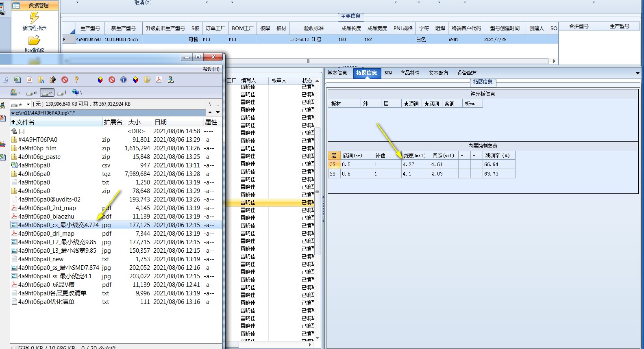Sort files by 属性 column
The image size is (644, 349).
[212, 122]
